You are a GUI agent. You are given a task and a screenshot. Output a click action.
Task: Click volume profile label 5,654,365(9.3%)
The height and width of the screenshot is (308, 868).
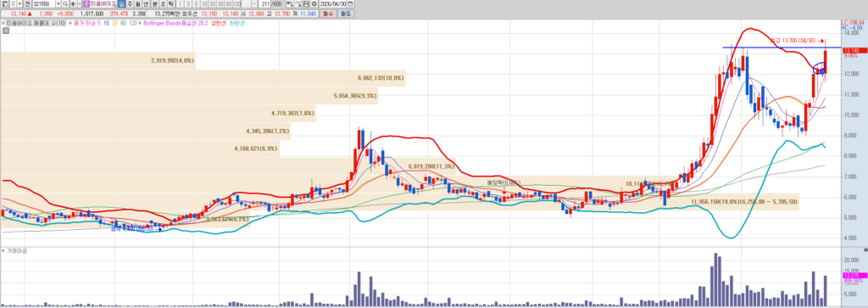pyautogui.click(x=355, y=96)
